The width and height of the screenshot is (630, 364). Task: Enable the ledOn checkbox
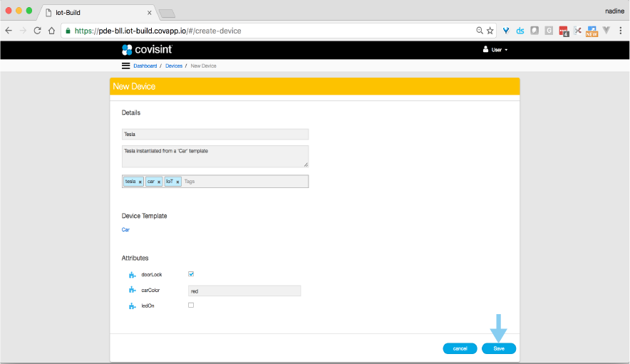pos(191,305)
